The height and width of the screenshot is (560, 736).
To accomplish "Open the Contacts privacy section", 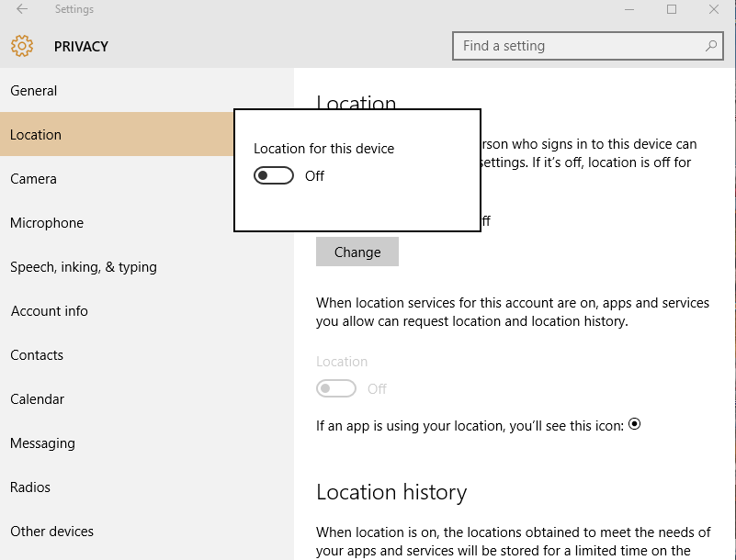I will [37, 354].
